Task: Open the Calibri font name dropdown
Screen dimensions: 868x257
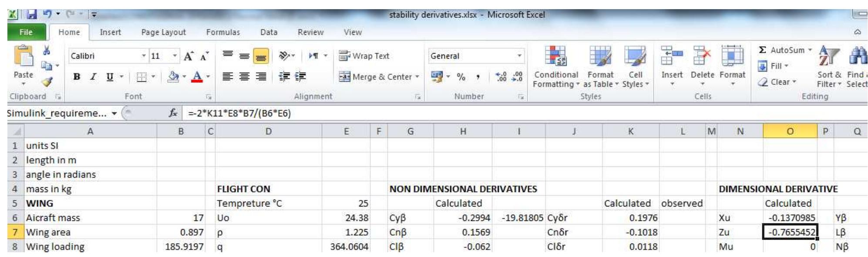Action: click(x=144, y=56)
